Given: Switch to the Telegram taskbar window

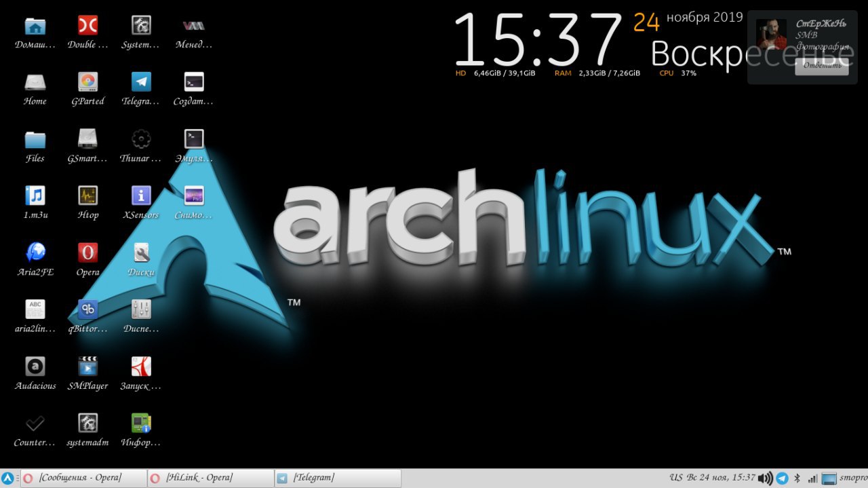Looking at the screenshot, I should coord(337,478).
